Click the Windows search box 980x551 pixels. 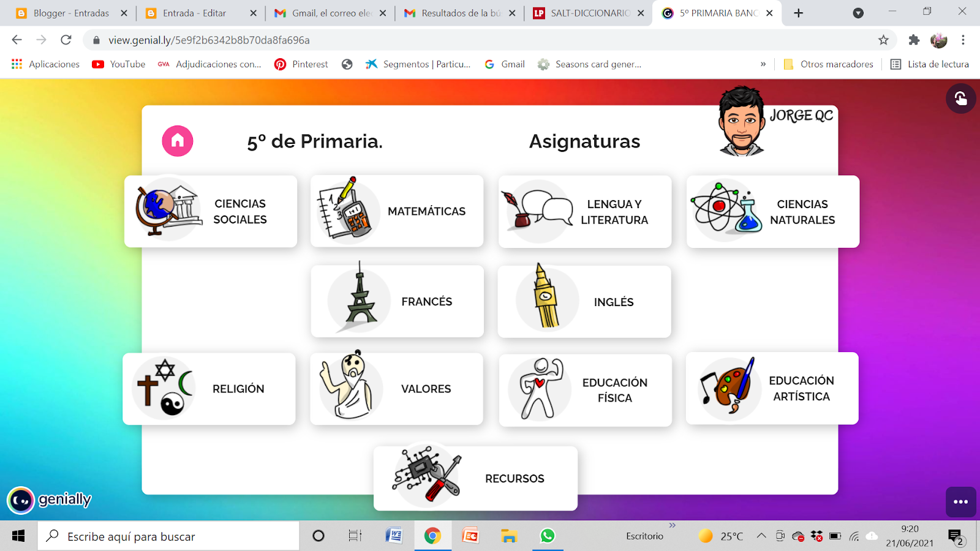pyautogui.click(x=169, y=536)
